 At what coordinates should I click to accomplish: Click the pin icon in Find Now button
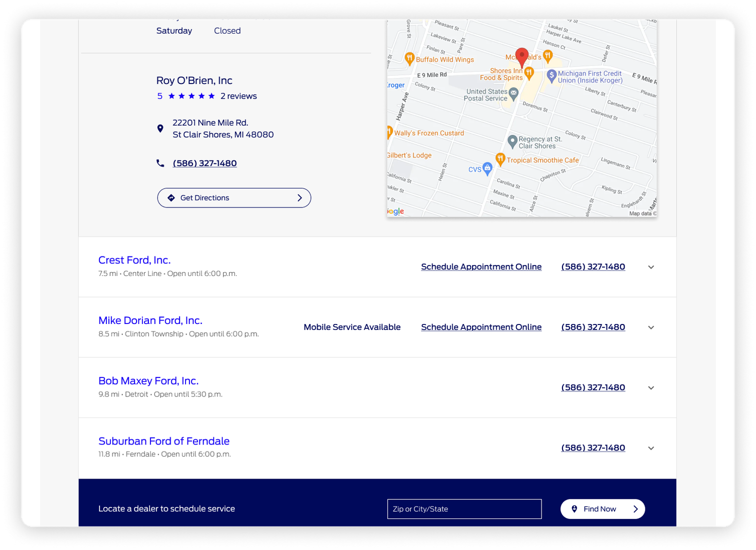(x=574, y=509)
